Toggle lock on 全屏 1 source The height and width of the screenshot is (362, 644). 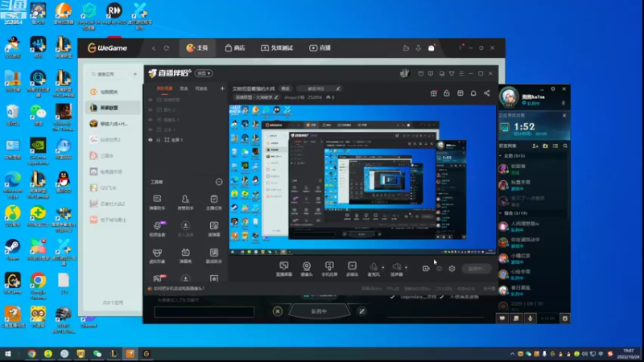click(x=158, y=140)
